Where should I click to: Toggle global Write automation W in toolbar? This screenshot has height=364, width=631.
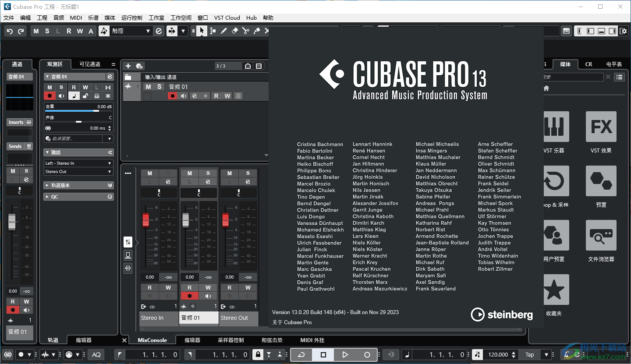tap(80, 31)
